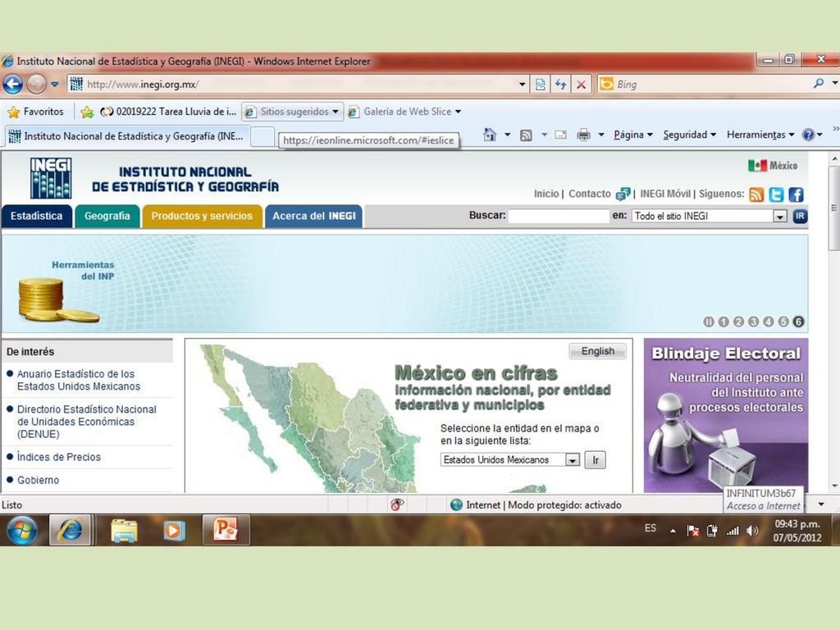Select banner slide number 6
The height and width of the screenshot is (630, 840).
(x=798, y=322)
